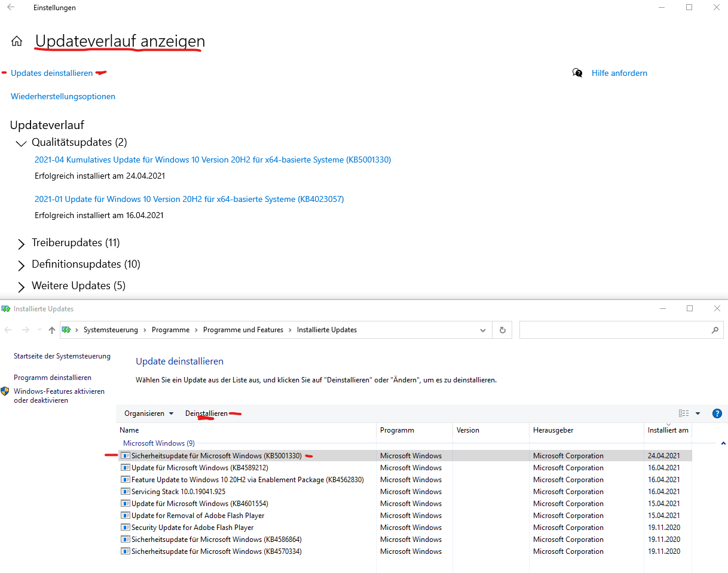Sort by the Version column header
728x573 pixels.
click(x=492, y=430)
